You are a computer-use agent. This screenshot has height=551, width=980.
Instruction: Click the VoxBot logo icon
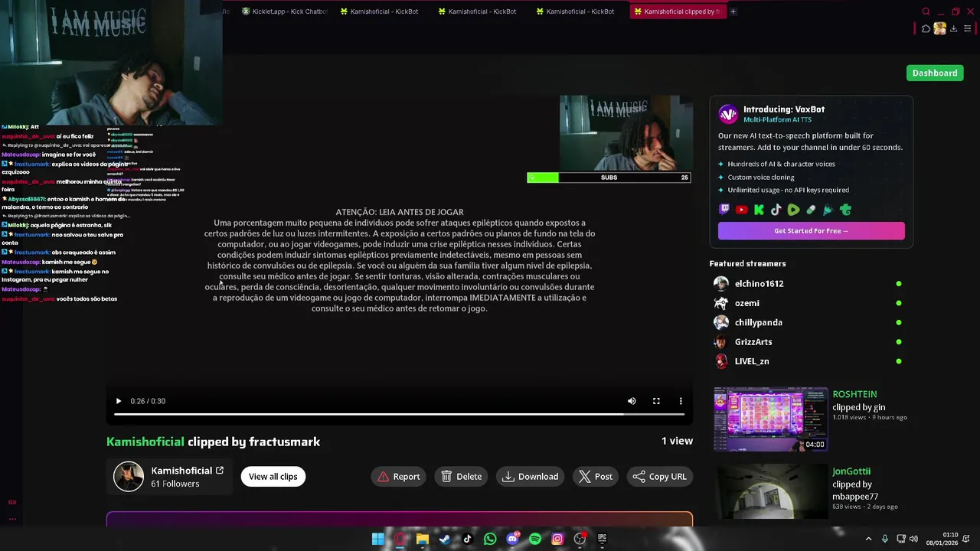727,114
